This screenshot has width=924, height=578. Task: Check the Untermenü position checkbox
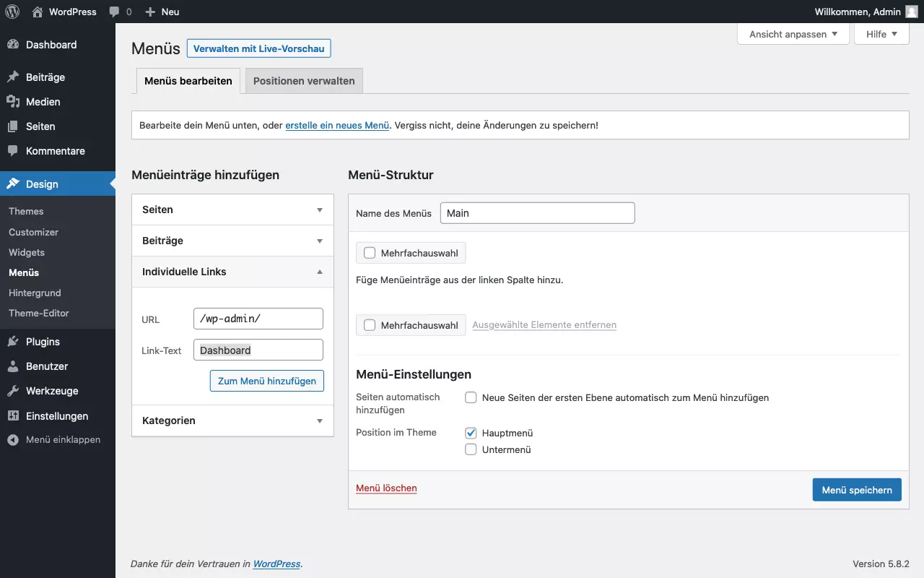471,449
